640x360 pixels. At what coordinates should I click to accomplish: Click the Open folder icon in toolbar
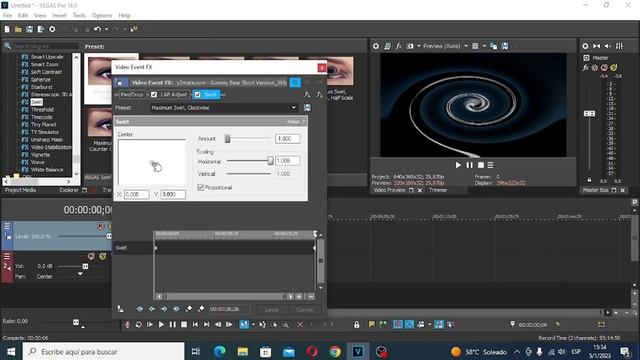pos(18,29)
